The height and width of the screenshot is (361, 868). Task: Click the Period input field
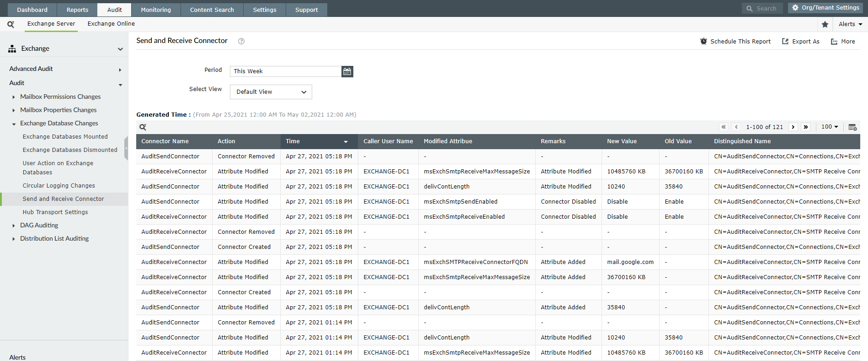tap(286, 71)
